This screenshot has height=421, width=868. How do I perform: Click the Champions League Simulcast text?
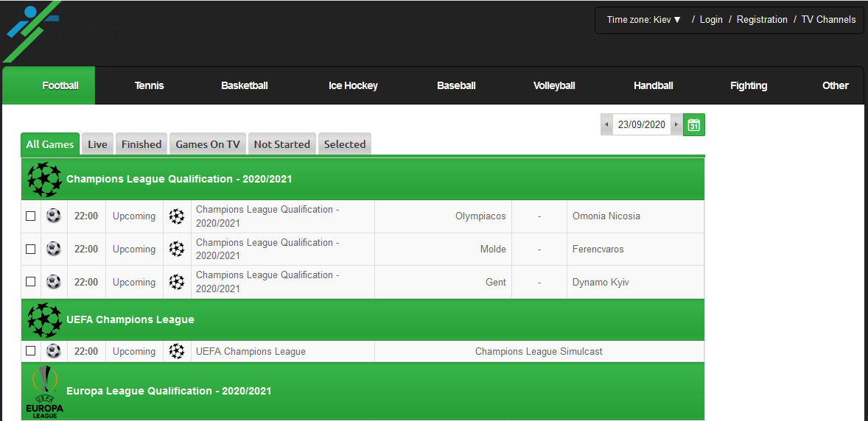[x=539, y=351]
